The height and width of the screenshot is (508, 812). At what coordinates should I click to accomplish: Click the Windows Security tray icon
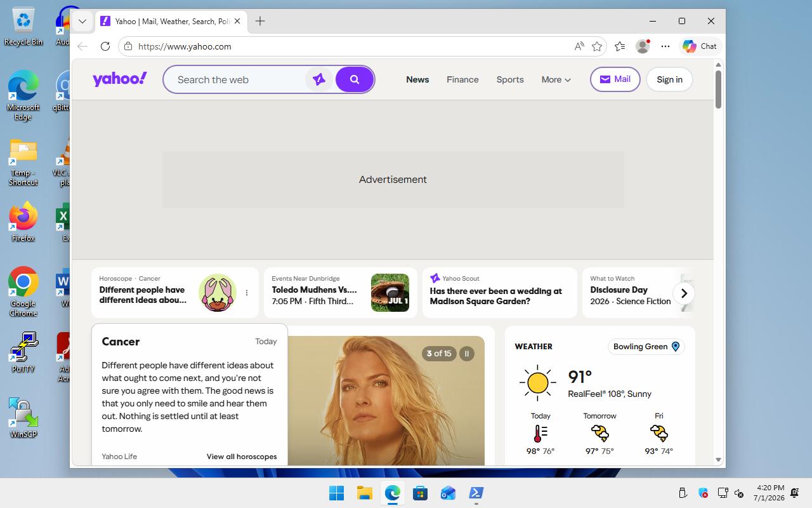[x=703, y=493]
